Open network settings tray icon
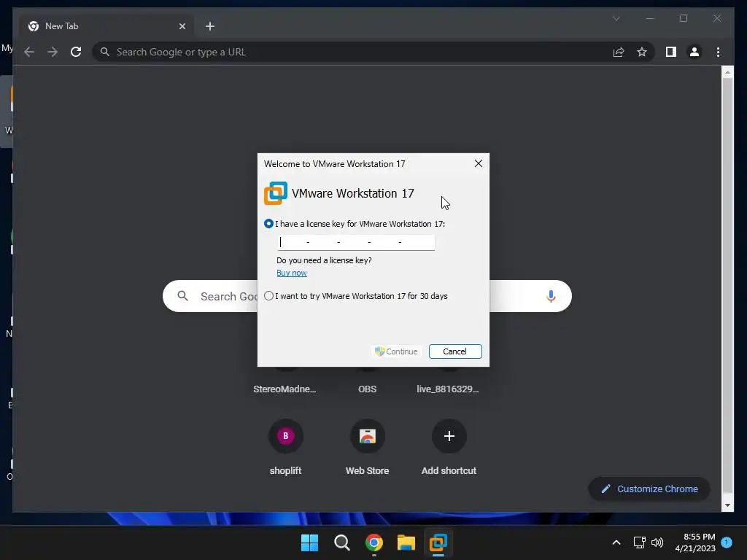The image size is (747, 560). [x=639, y=542]
